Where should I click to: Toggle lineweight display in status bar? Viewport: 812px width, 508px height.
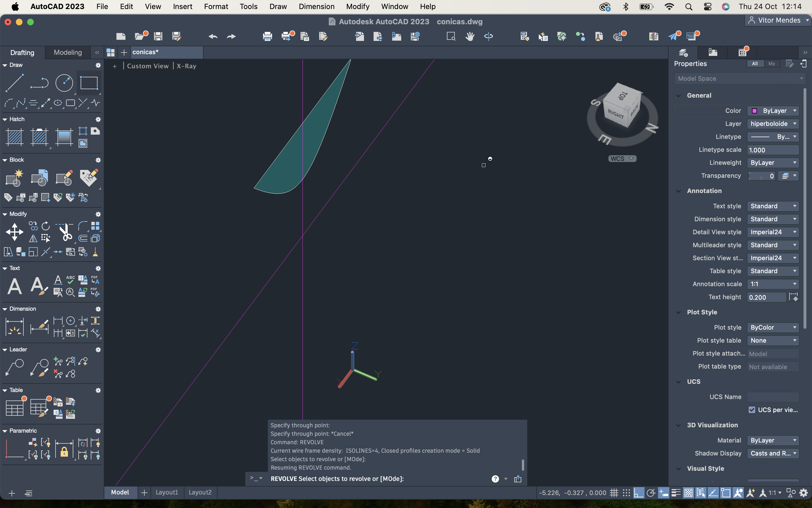(x=676, y=492)
